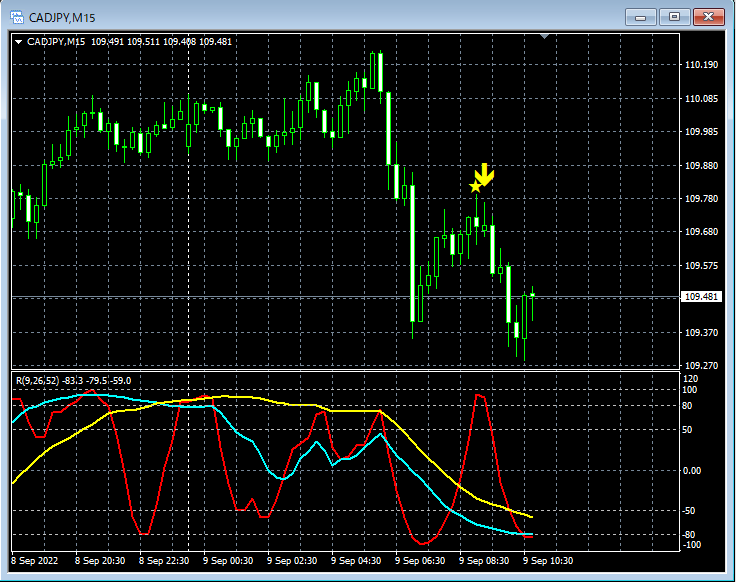Viewport: 736px width, 582px height.
Task: Click the current price label 109.481
Action: [701, 297]
